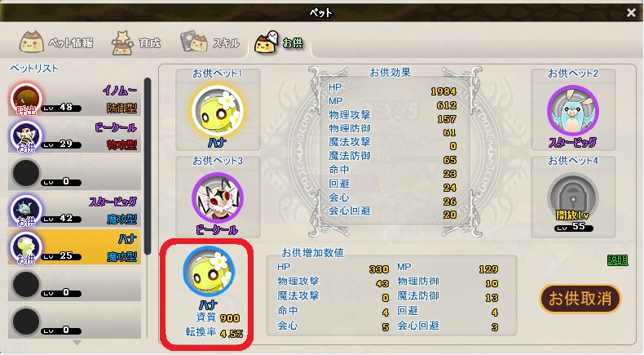
Task: Select the empty Lv 0 slot below ビークール
Action: tap(74, 173)
